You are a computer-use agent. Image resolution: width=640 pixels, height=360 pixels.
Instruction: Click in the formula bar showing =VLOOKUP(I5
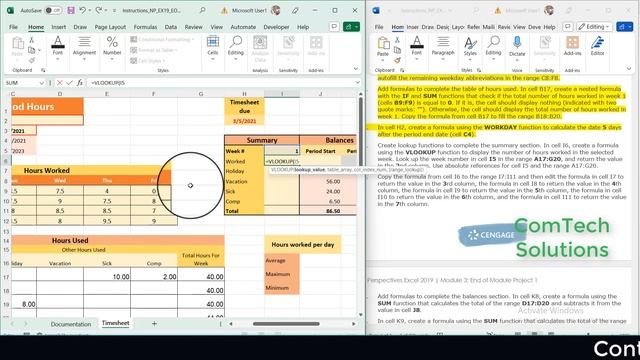tap(220, 83)
